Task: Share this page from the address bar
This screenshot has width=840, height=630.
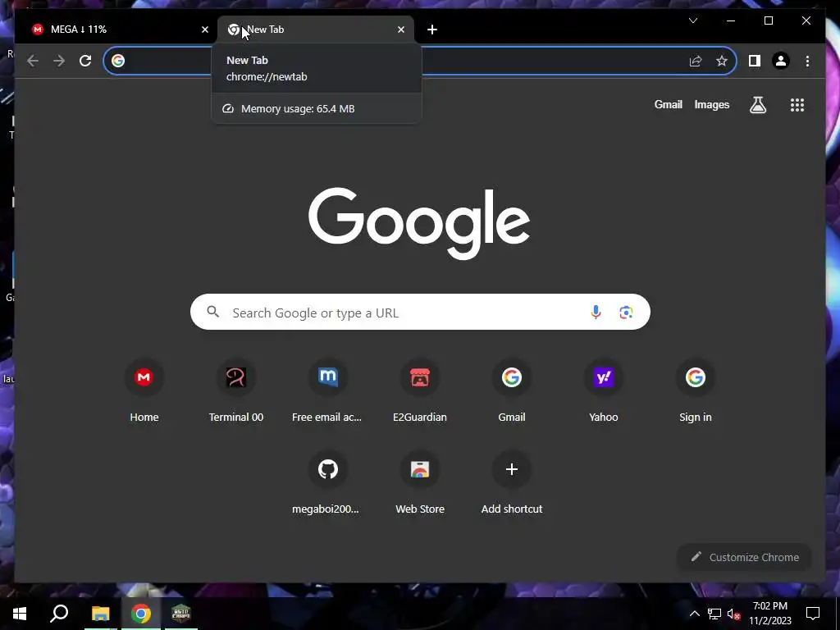Action: tap(696, 61)
